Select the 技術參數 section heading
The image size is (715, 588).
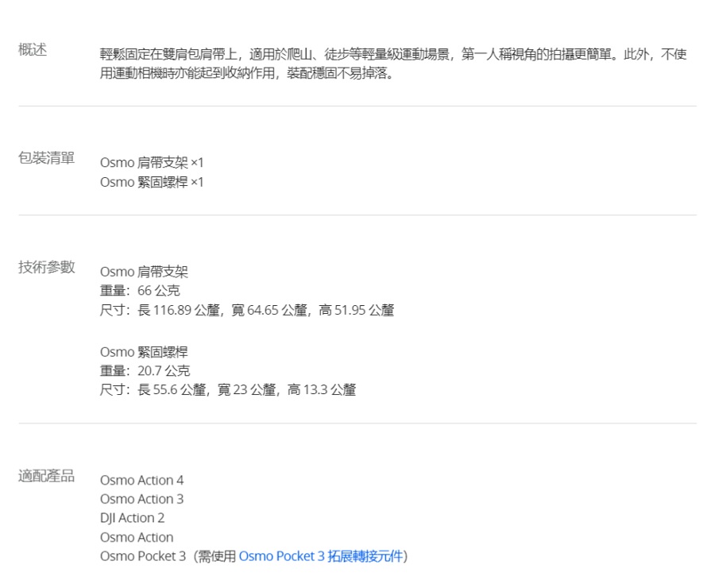click(x=46, y=267)
